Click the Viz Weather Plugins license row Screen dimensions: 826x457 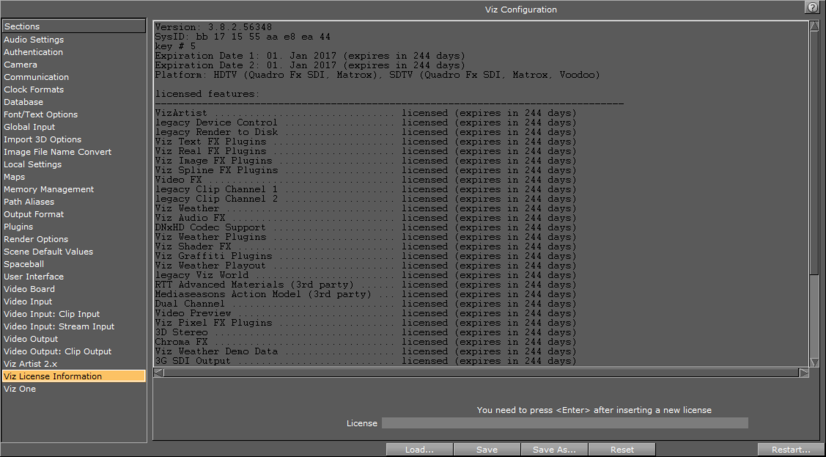pos(366,237)
